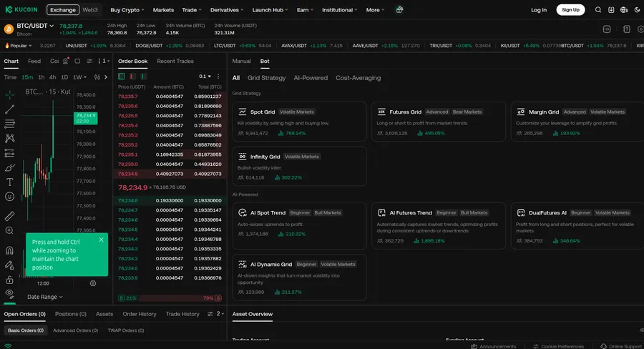
Task: Select the Spot Grid bot card
Action: click(x=299, y=122)
